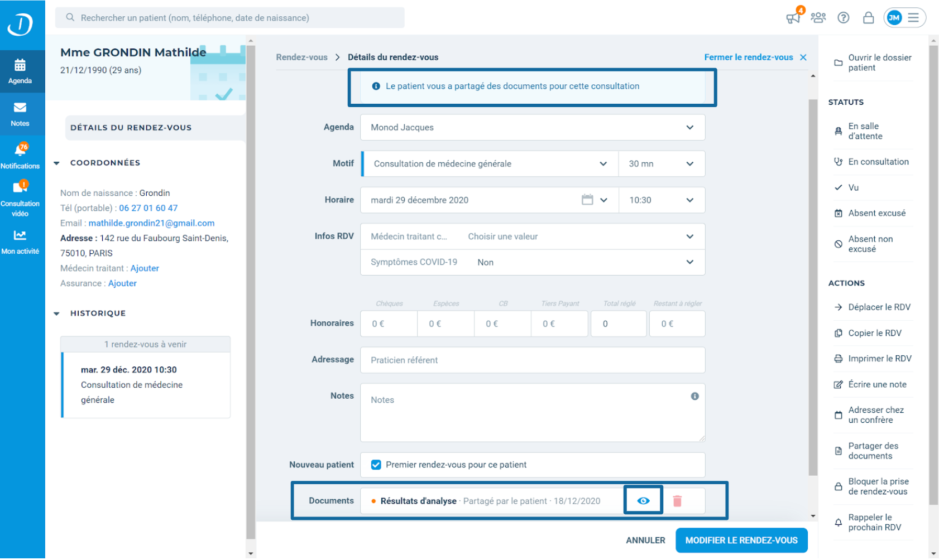Click the lock screen padlock icon
The width and height of the screenshot is (939, 560).
[868, 17]
